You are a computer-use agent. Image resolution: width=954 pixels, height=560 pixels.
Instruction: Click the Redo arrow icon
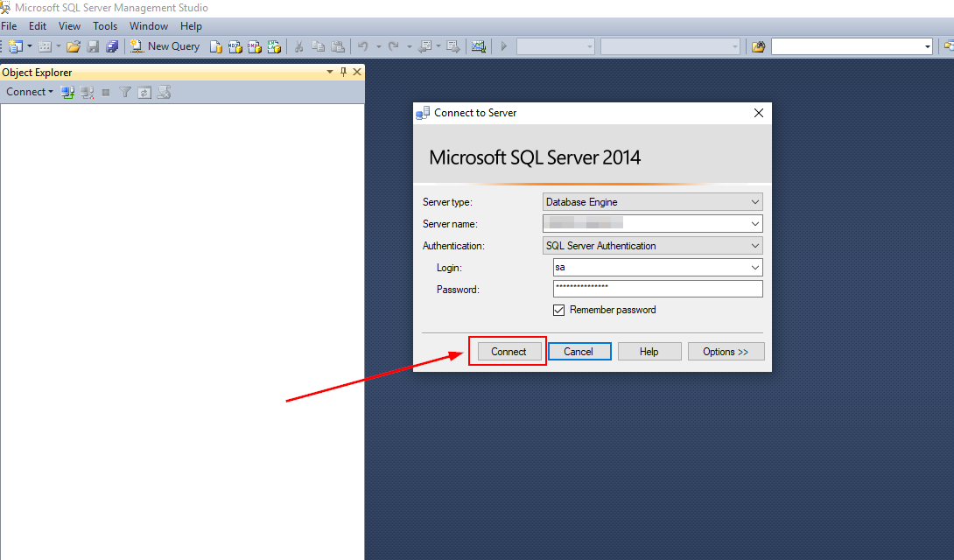click(x=394, y=46)
